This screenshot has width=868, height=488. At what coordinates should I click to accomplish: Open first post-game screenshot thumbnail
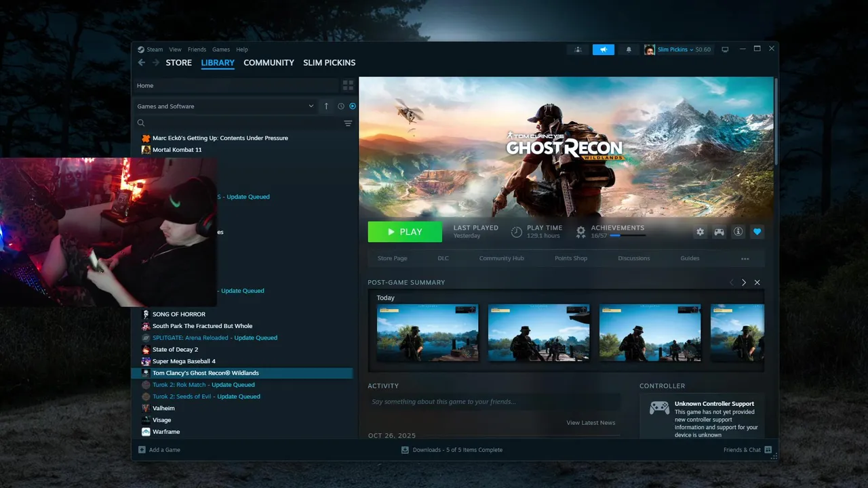[427, 333]
